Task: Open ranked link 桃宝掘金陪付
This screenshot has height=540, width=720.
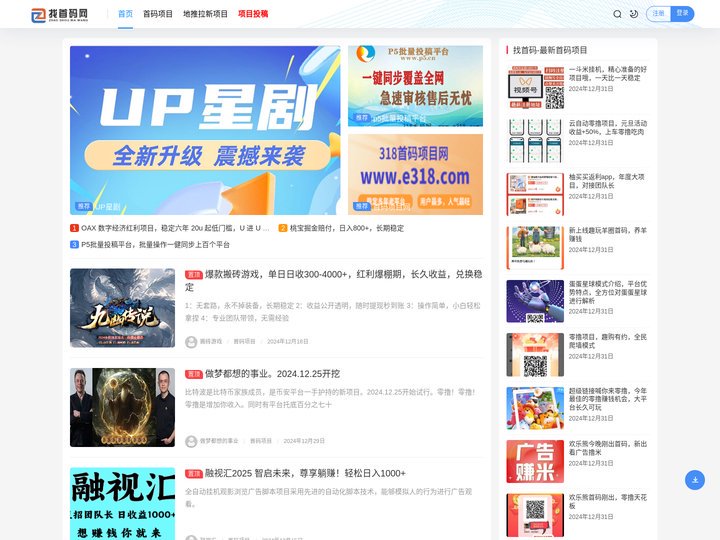Action: click(347, 228)
